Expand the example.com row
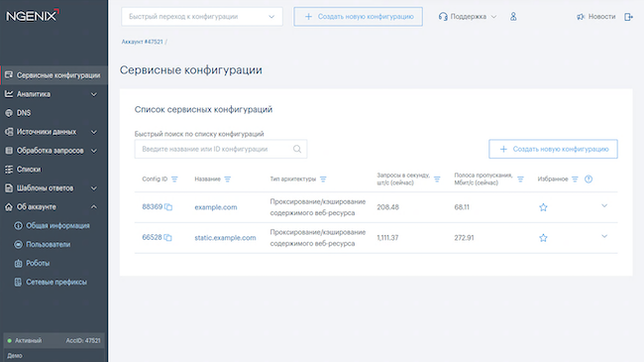Screen dimensions: 644x362 point(604,205)
